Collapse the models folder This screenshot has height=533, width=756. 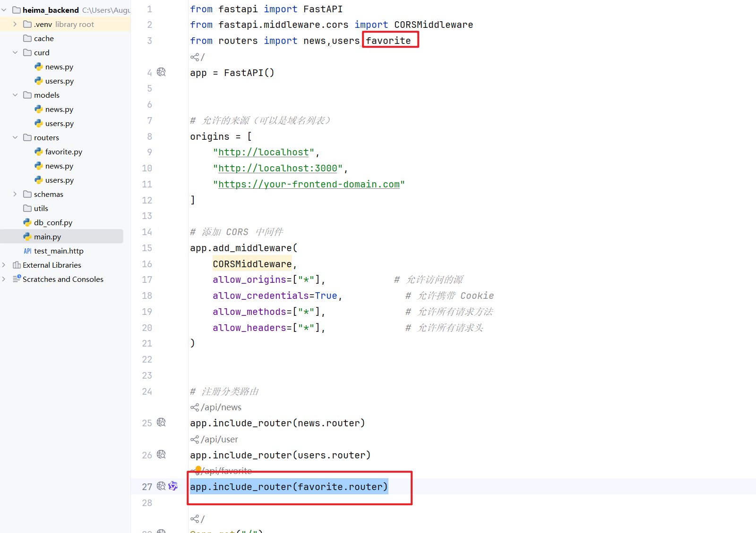tap(15, 95)
